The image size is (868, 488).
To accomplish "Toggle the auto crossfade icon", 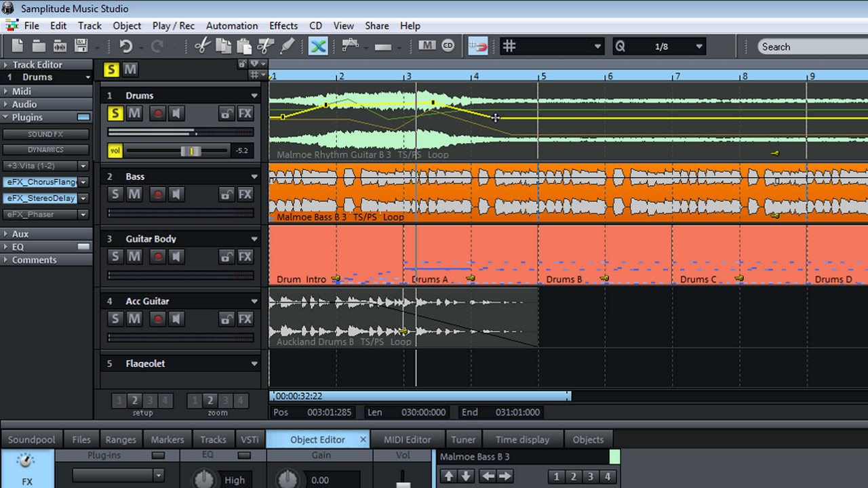I will [319, 46].
